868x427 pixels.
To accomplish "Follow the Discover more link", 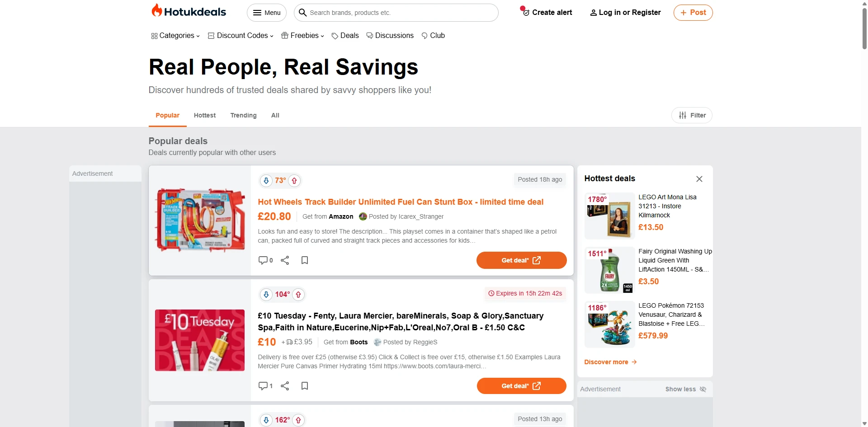I will point(610,362).
